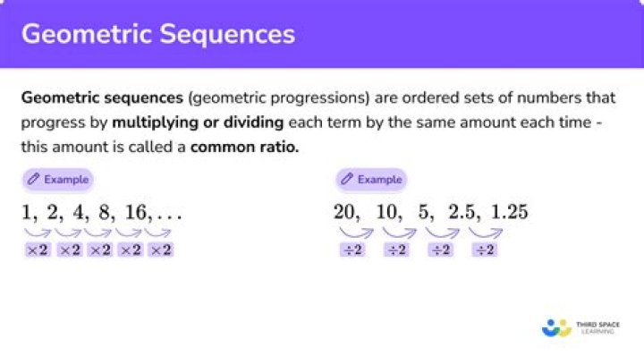This screenshot has width=644, height=364.
Task: Click the number 20 in second sequence
Action: pos(344,212)
